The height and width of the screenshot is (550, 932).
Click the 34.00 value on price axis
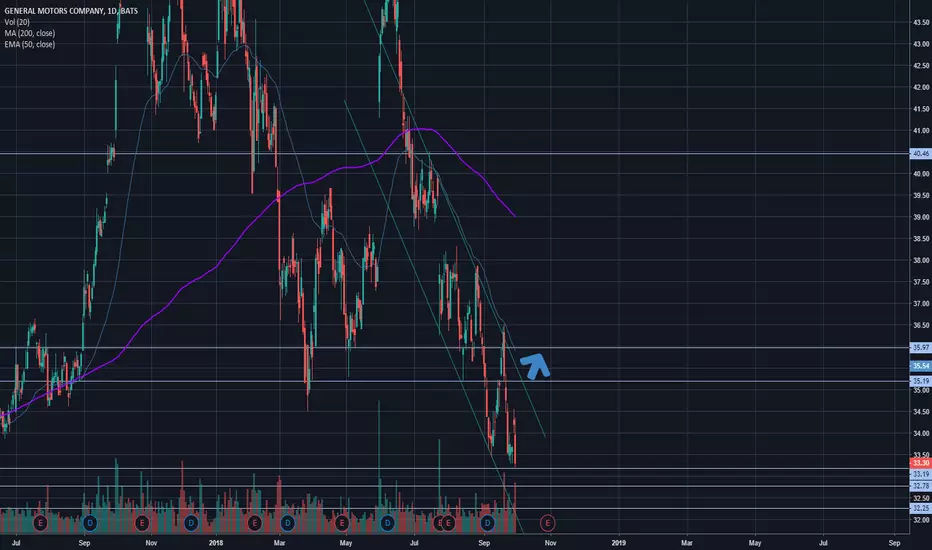click(x=921, y=433)
